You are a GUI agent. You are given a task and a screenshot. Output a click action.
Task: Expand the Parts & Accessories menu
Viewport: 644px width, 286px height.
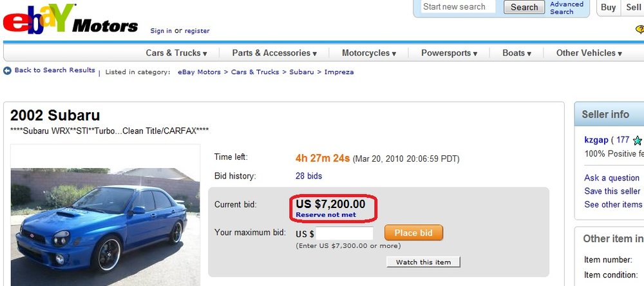point(274,53)
